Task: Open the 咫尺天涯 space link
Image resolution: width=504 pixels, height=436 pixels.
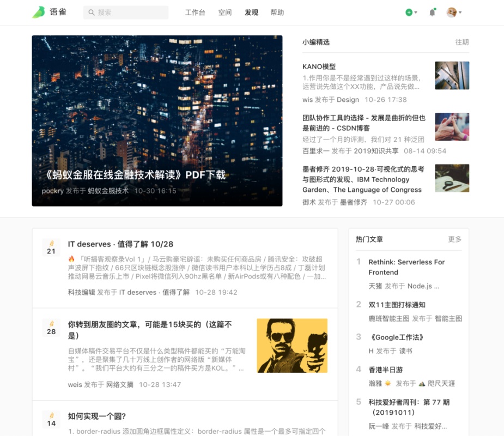Action: coord(436,384)
